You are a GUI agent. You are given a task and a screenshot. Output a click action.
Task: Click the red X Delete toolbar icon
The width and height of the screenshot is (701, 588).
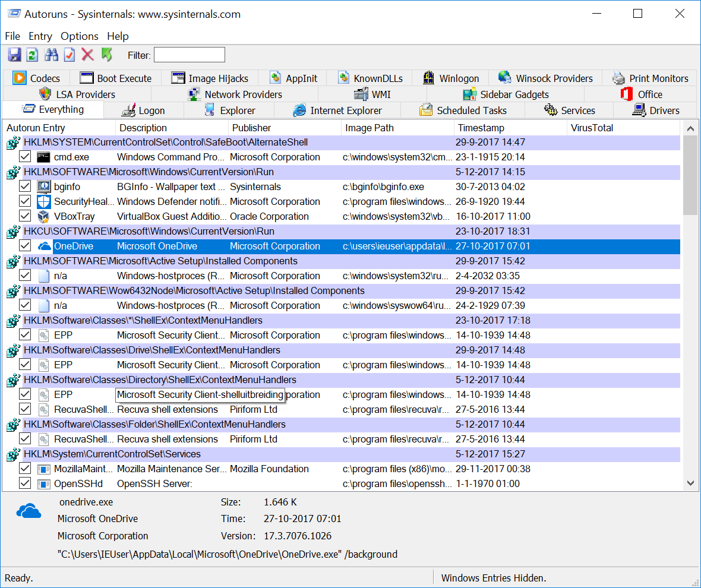tap(88, 55)
